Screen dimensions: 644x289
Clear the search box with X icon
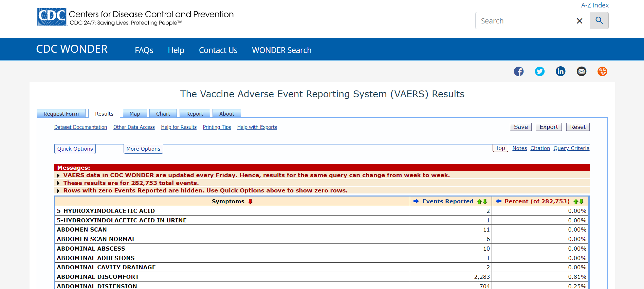(579, 21)
